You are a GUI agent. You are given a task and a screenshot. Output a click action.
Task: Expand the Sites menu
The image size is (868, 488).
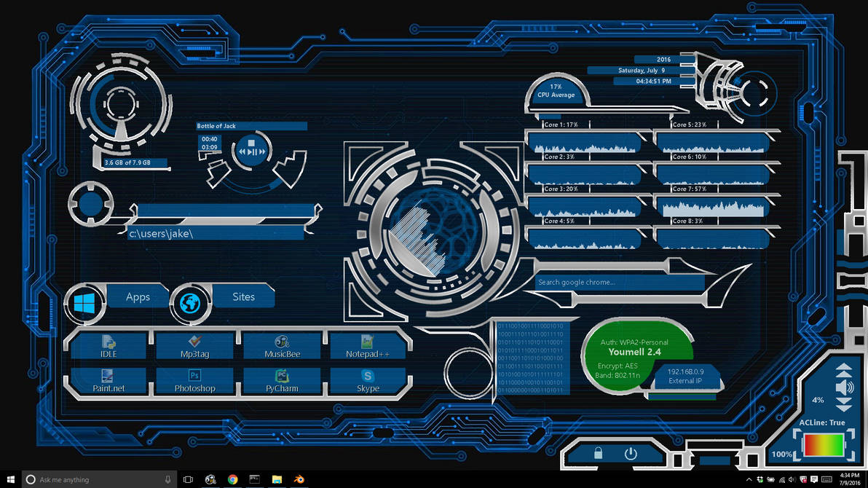coord(244,296)
